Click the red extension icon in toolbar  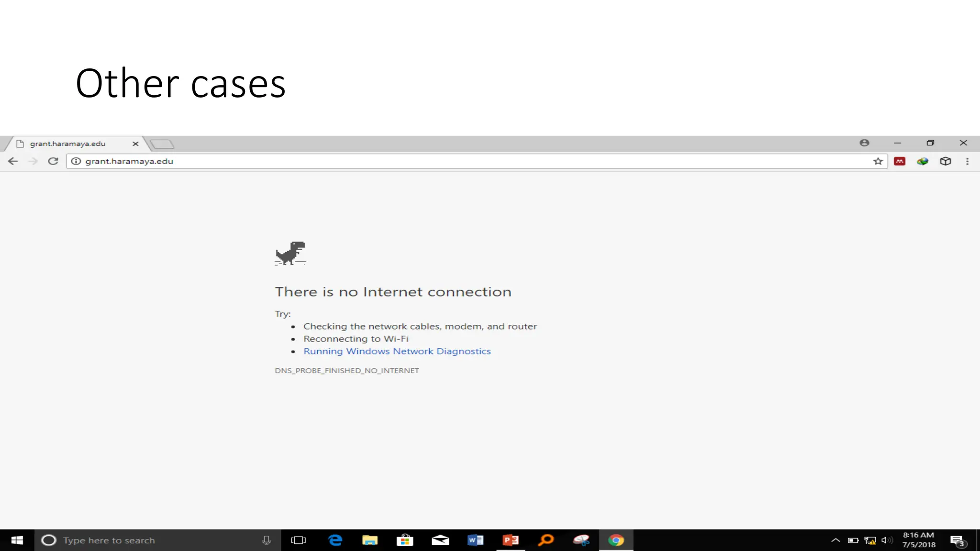click(900, 161)
